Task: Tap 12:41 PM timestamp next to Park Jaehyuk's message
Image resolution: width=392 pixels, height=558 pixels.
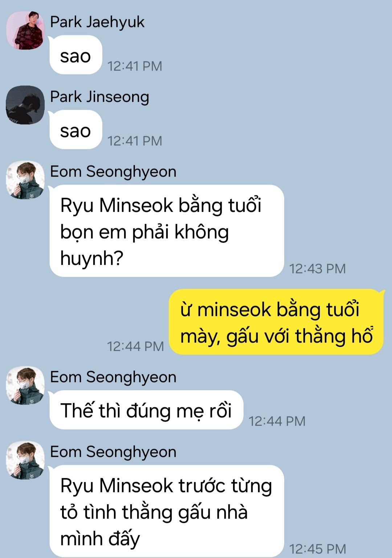Action: pos(135,66)
